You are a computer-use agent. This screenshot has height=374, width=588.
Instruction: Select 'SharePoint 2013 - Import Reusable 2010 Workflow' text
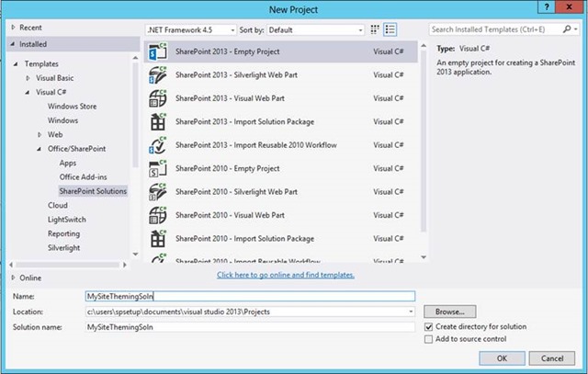(256, 145)
